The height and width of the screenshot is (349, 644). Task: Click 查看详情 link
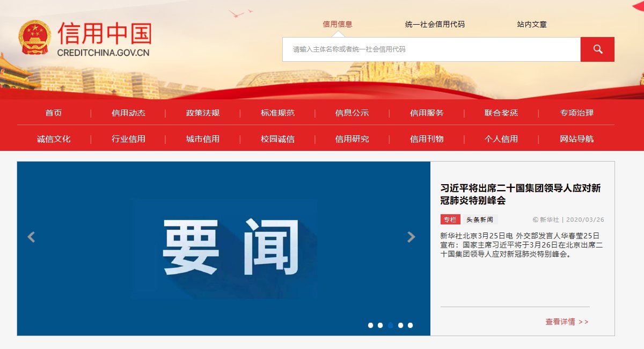pos(567,322)
